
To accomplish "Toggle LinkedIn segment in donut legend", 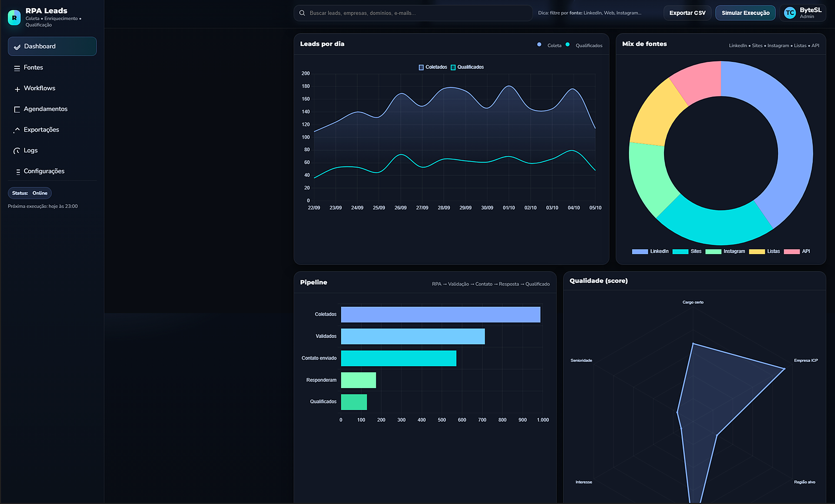I will pyautogui.click(x=650, y=251).
